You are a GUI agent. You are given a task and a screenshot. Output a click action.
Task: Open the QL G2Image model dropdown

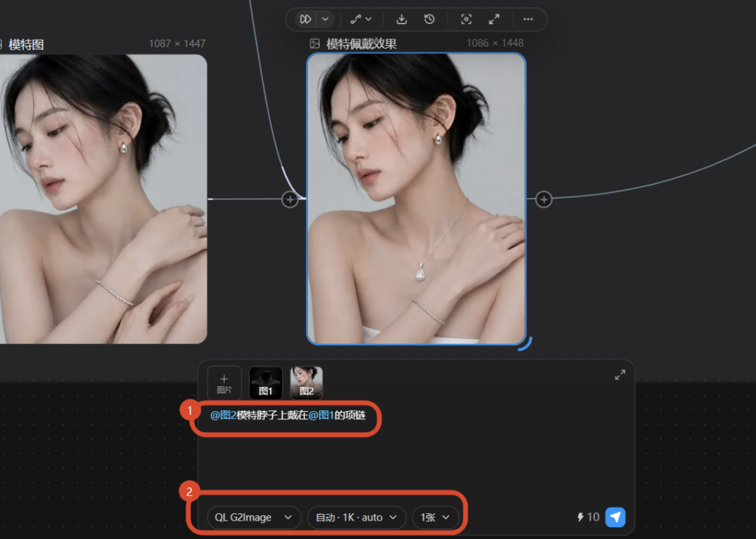click(x=254, y=518)
